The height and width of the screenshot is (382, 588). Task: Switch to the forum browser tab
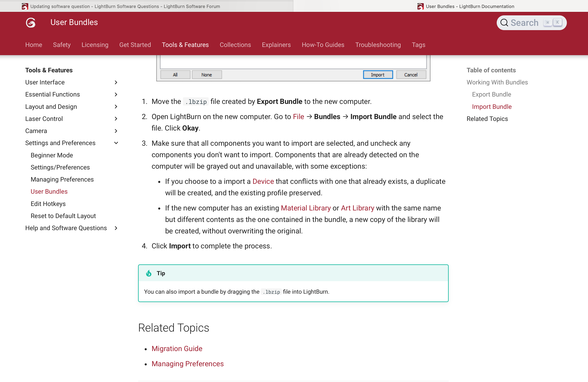coord(125,6)
